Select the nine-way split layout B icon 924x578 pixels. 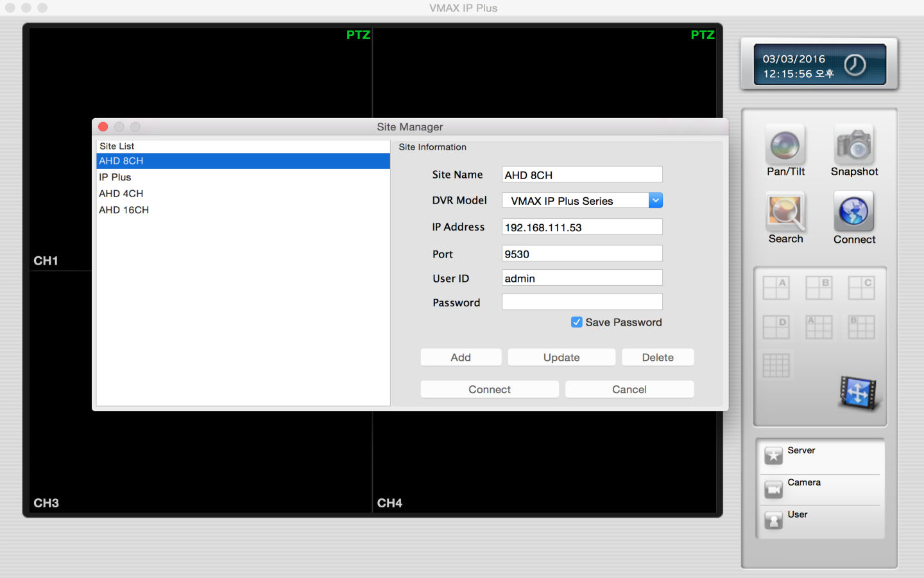coord(861,327)
